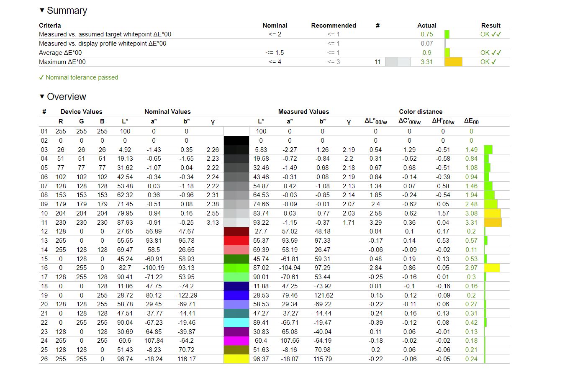Viewport: 588px width, 372px height.
Task: Click the yellow ΔE bar in row 10
Action: [492, 213]
